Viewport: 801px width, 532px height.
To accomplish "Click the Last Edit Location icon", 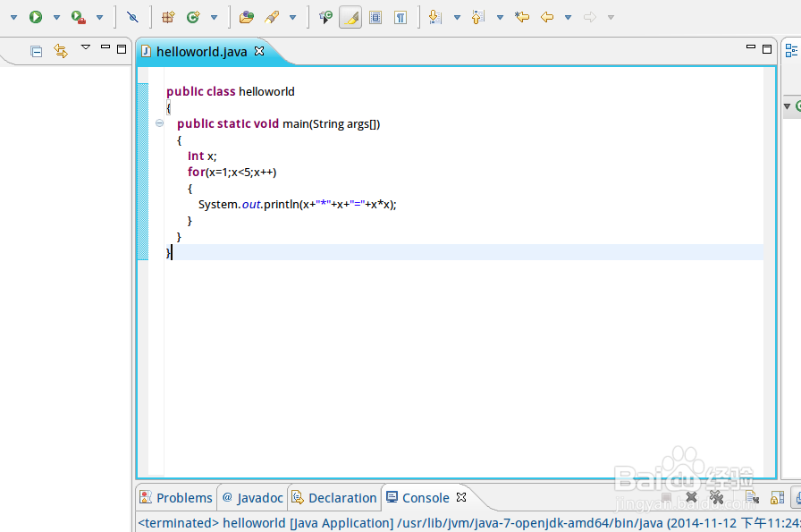I will (x=521, y=17).
